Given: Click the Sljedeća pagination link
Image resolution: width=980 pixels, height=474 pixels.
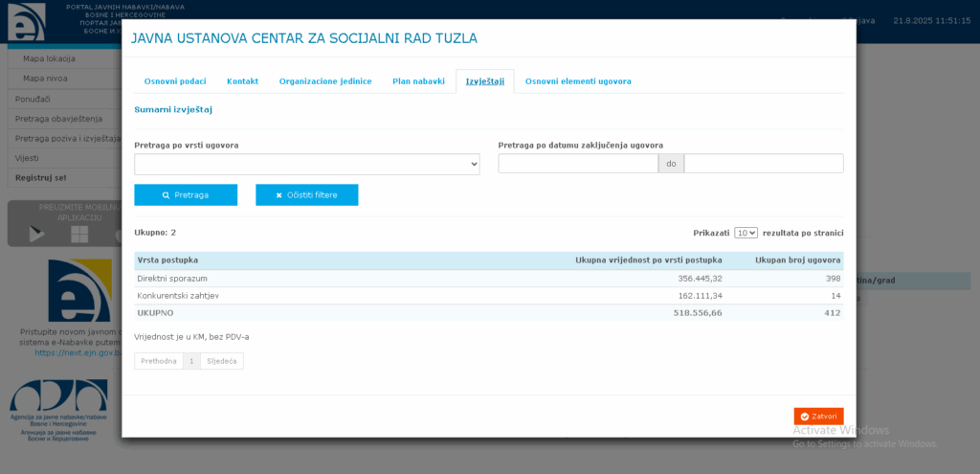Looking at the screenshot, I should pos(222,361).
